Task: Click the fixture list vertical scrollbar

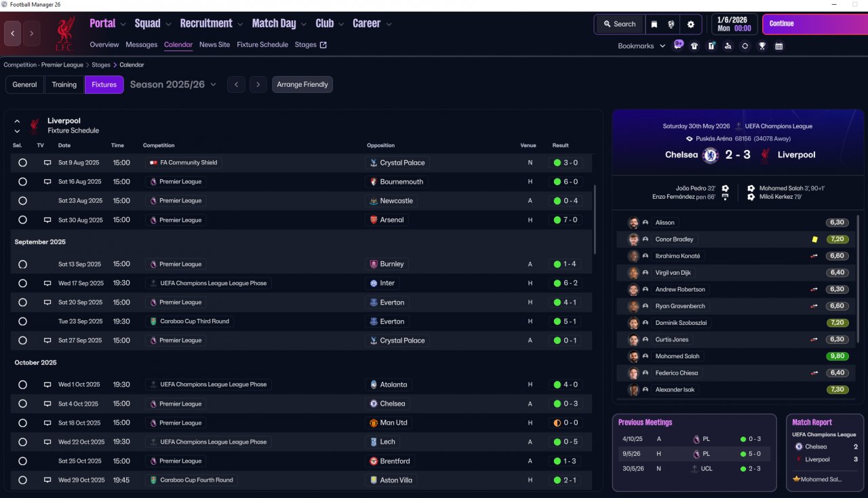Action: [x=595, y=218]
